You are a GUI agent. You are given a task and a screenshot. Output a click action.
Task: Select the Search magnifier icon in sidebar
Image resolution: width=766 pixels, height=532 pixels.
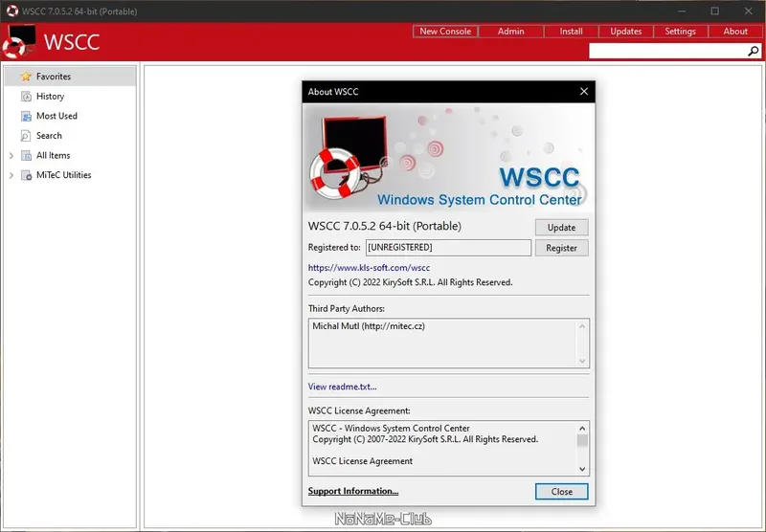pyautogui.click(x=26, y=136)
